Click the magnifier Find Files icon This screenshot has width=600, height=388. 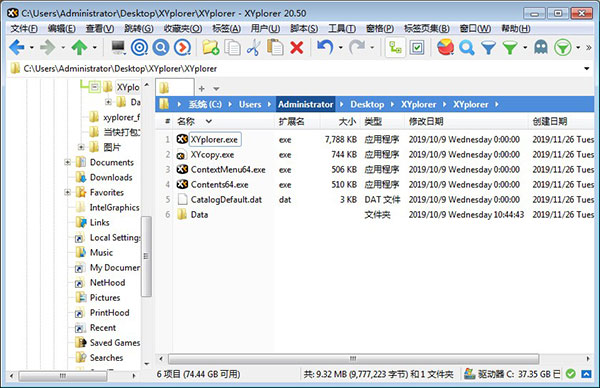pos(467,48)
